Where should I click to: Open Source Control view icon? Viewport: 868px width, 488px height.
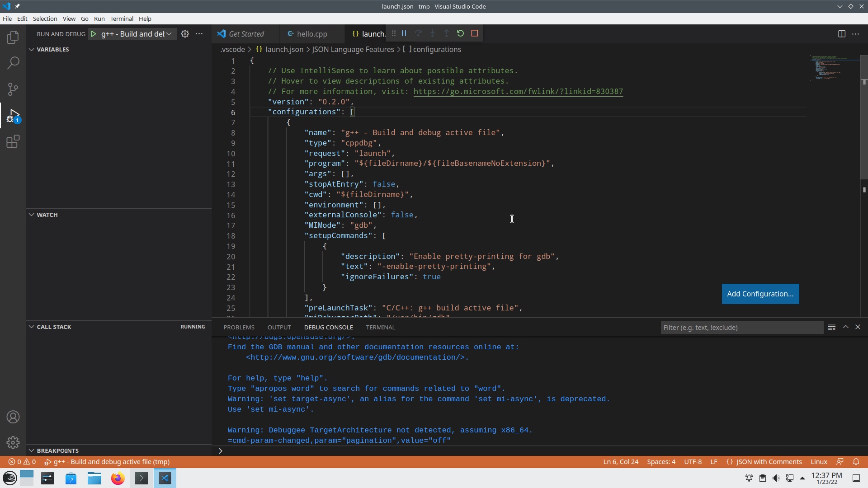click(x=13, y=89)
